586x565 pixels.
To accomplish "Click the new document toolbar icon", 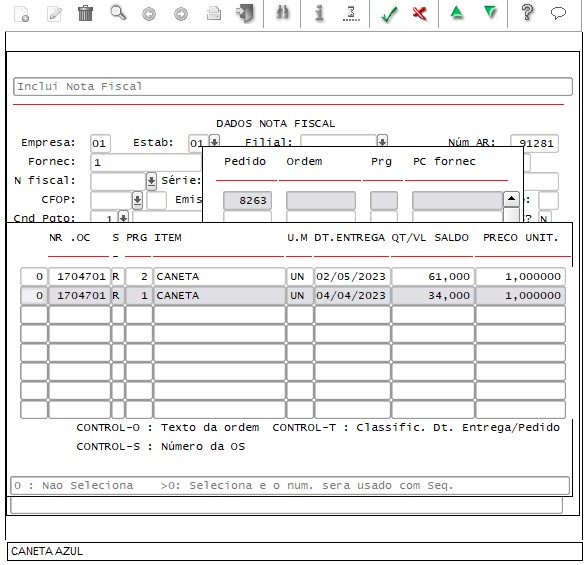I will tap(21, 14).
